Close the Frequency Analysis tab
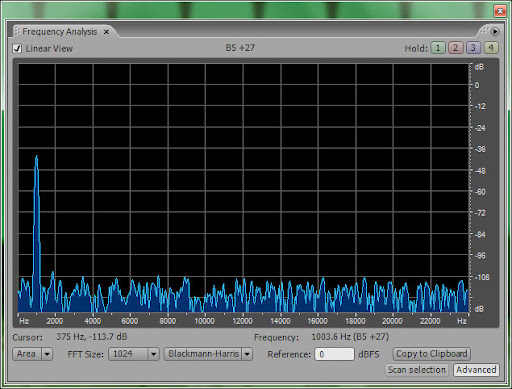 click(x=106, y=32)
